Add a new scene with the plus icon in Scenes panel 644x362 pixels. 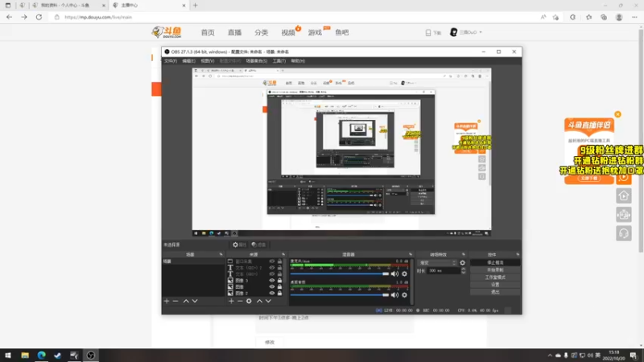click(167, 301)
